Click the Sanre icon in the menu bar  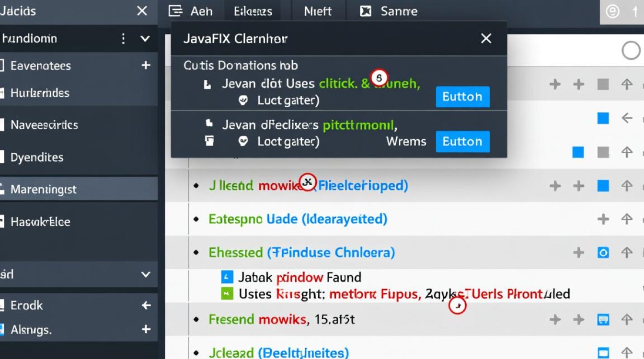click(x=365, y=11)
